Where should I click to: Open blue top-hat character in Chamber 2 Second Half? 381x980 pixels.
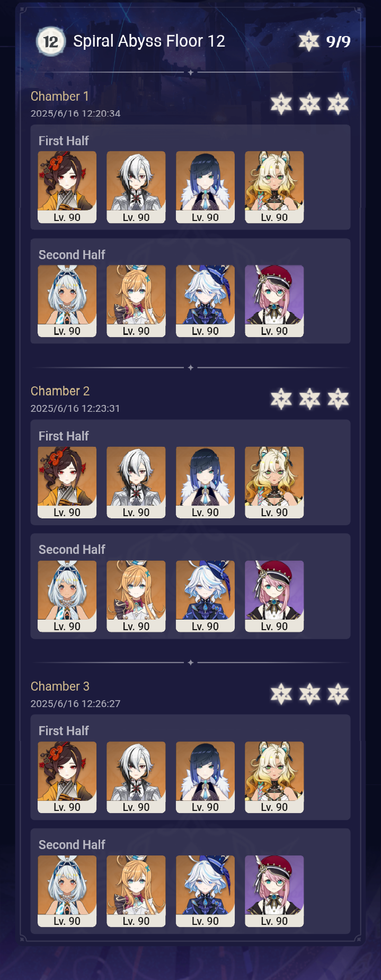tap(205, 596)
